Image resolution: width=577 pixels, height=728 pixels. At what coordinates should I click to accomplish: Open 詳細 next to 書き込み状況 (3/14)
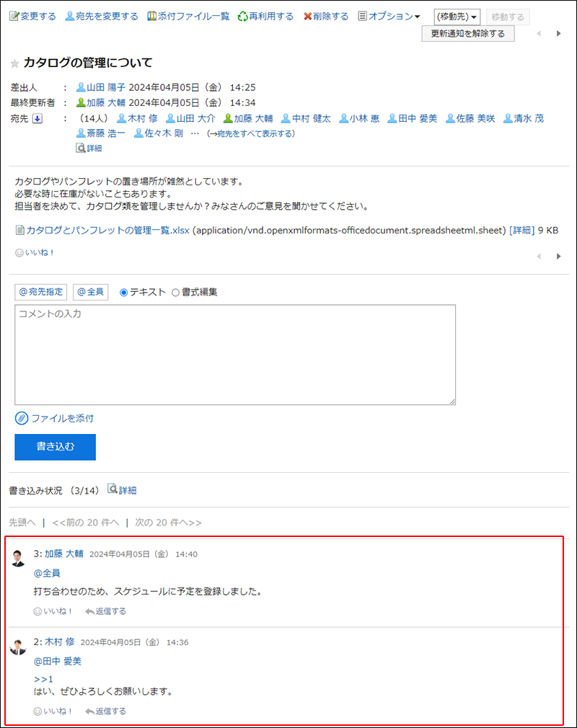122,490
